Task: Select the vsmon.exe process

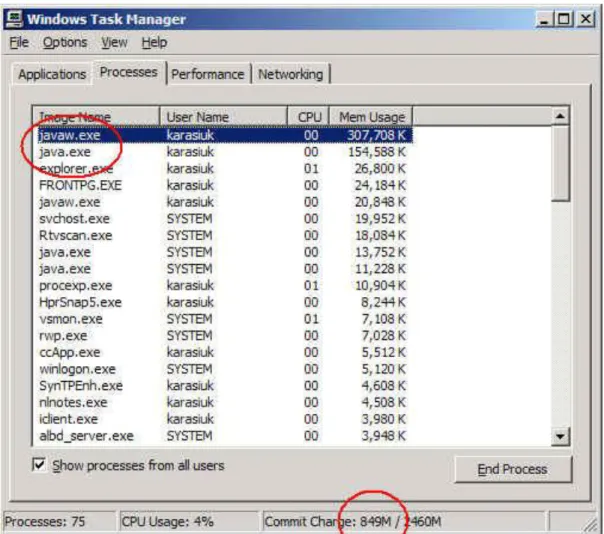Action: [223, 319]
